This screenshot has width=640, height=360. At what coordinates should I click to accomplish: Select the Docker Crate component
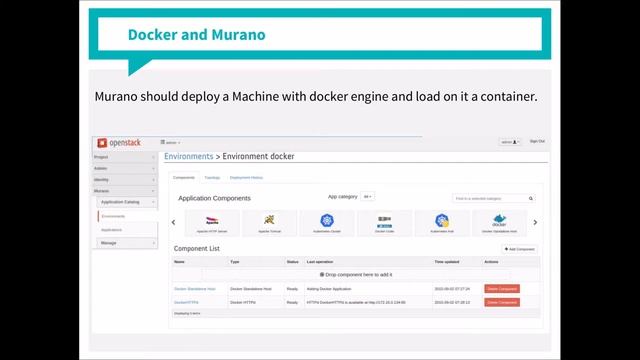(384, 223)
